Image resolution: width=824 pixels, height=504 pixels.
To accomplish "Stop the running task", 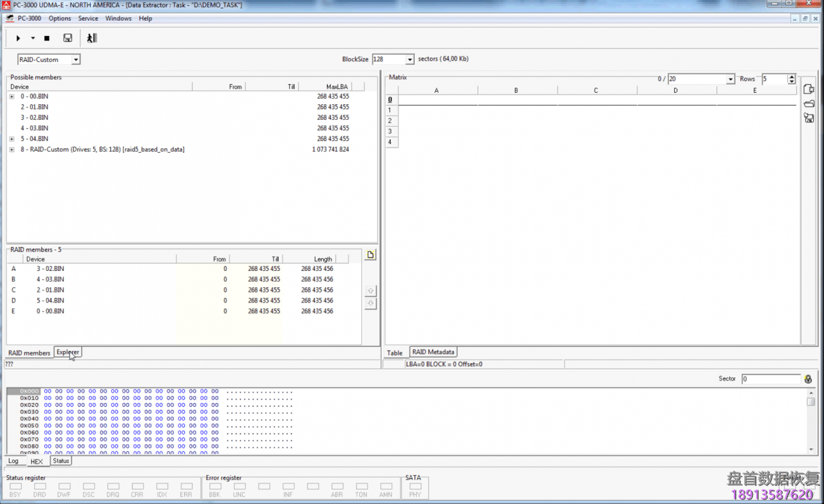I will point(46,38).
